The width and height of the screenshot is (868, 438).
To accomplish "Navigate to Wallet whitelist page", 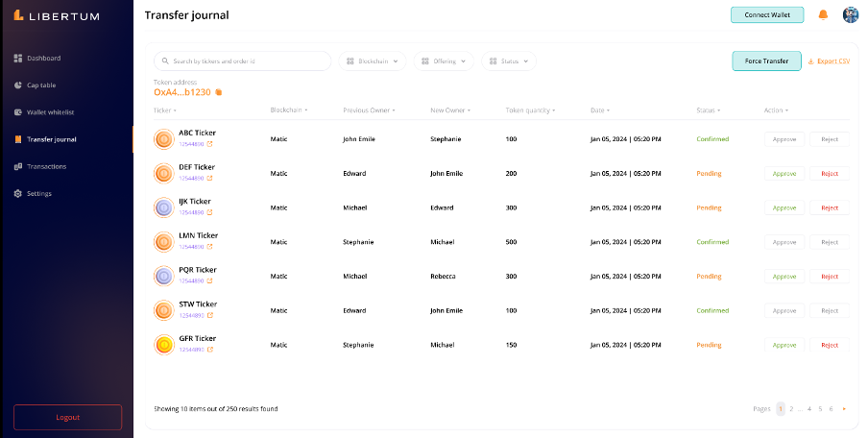I will [x=50, y=112].
